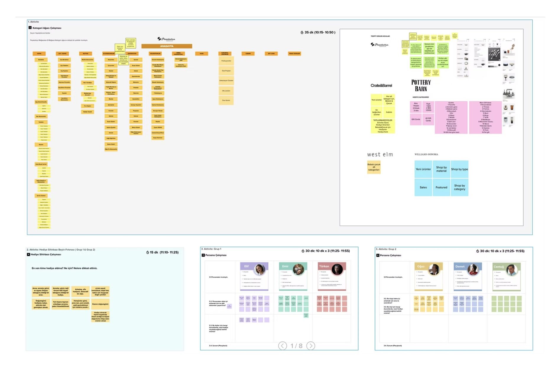
Task: Select the Oğuz persona card
Action: point(429,276)
